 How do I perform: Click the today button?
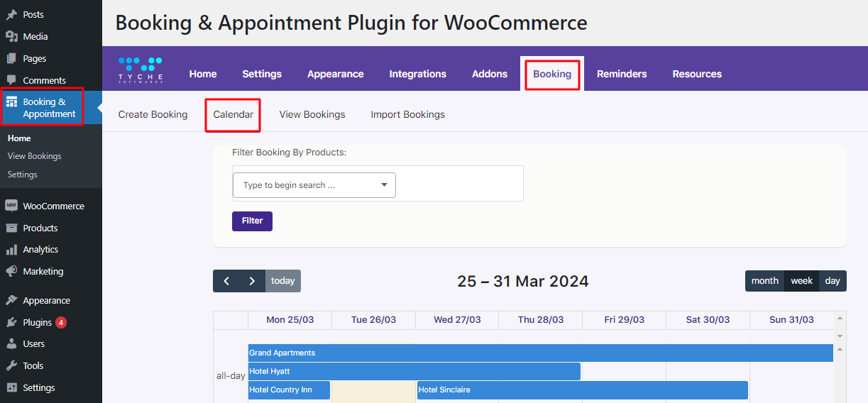click(283, 281)
